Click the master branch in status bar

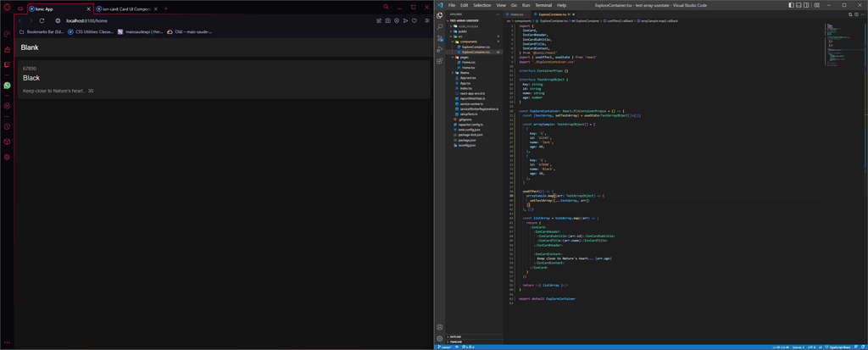(x=446, y=347)
